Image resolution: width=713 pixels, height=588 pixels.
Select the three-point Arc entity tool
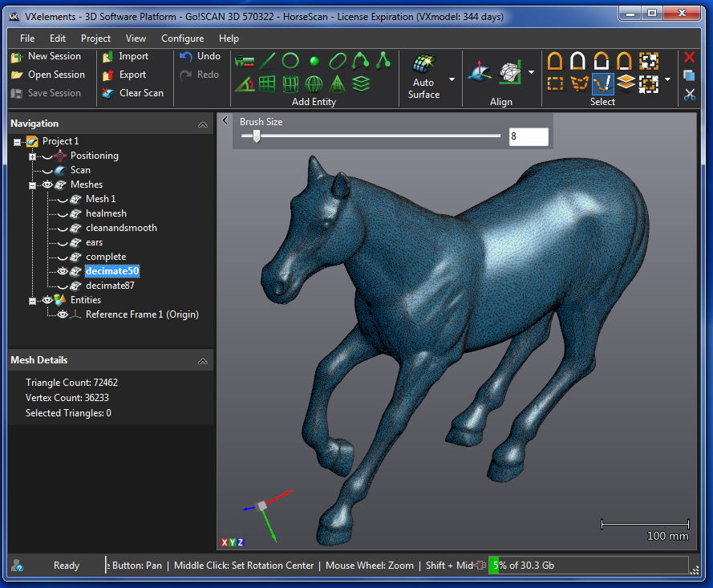pyautogui.click(x=361, y=60)
